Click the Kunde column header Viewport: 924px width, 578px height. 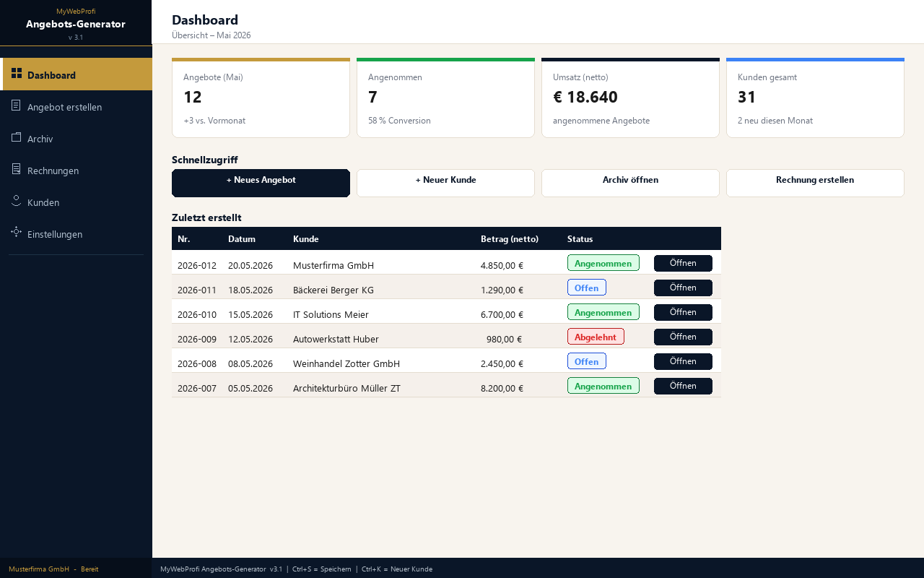coord(306,239)
